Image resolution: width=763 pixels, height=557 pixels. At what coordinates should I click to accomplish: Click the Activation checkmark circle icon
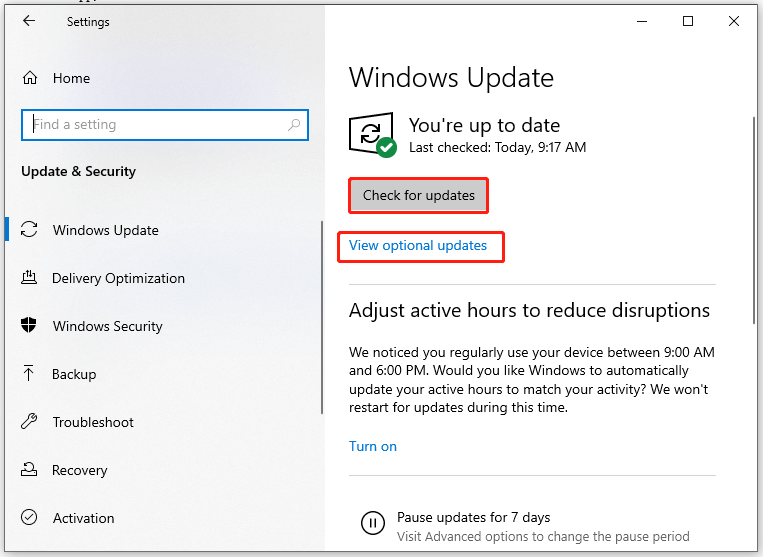point(29,517)
